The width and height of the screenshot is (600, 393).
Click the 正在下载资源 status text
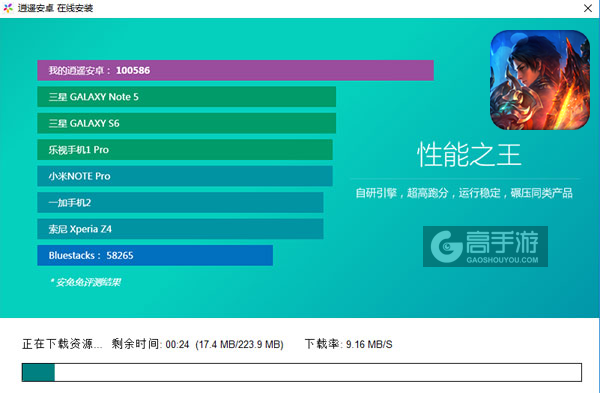(62, 344)
